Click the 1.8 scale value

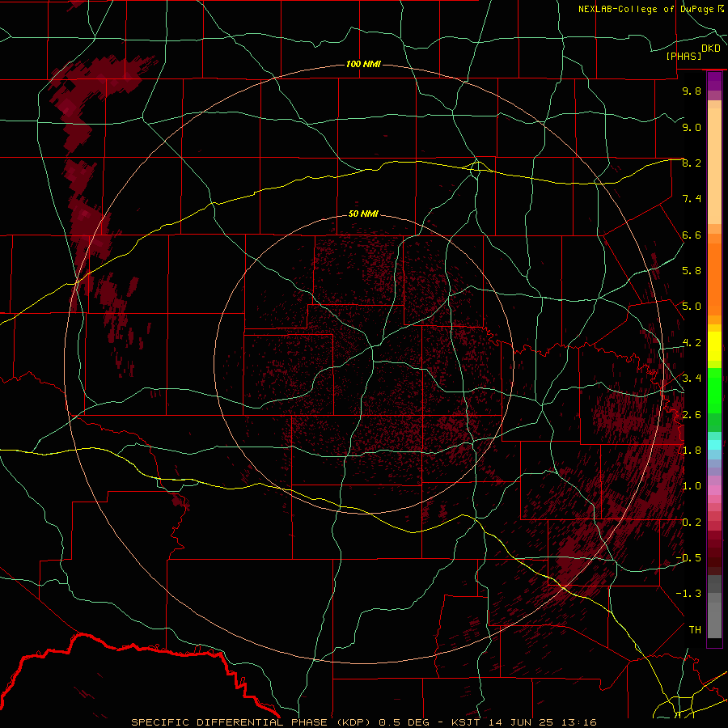tap(692, 451)
